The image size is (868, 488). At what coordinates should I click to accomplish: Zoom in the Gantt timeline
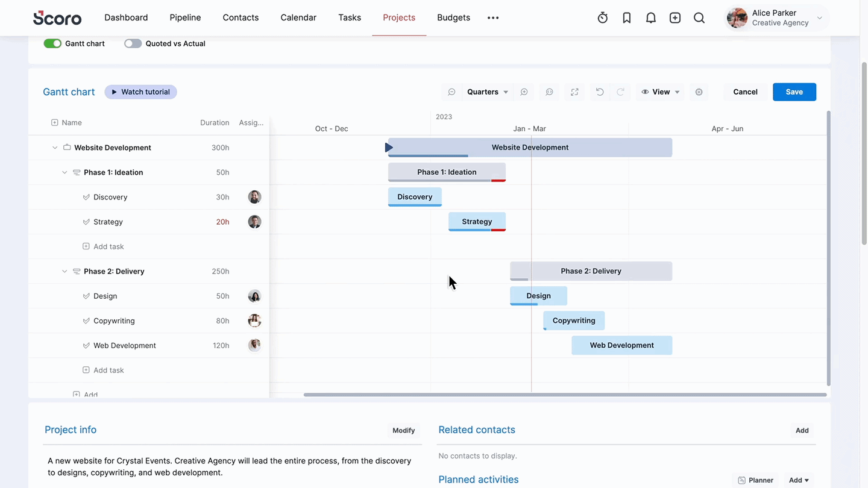click(x=524, y=92)
